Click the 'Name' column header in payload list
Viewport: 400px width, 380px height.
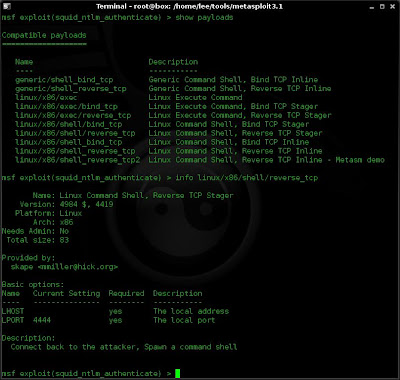point(24,62)
